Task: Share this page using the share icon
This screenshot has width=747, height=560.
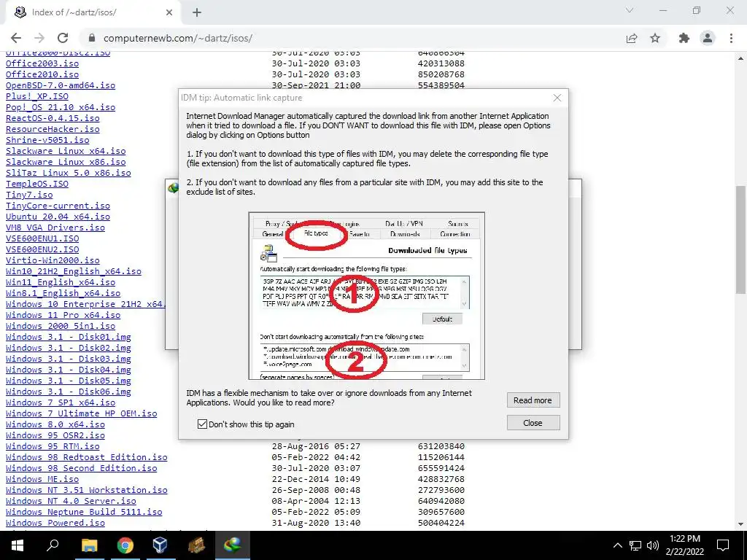Action: tap(632, 38)
